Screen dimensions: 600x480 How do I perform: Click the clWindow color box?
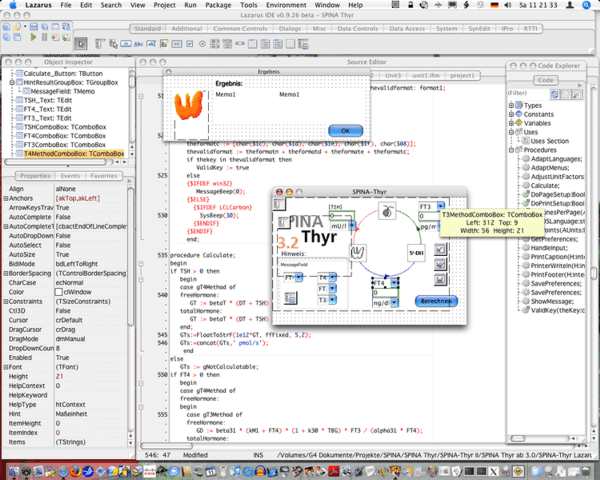pyautogui.click(x=59, y=292)
